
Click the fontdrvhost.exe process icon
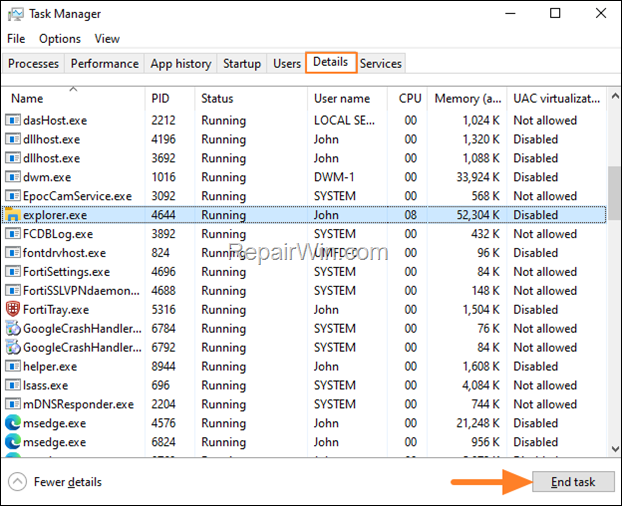pyautogui.click(x=13, y=253)
